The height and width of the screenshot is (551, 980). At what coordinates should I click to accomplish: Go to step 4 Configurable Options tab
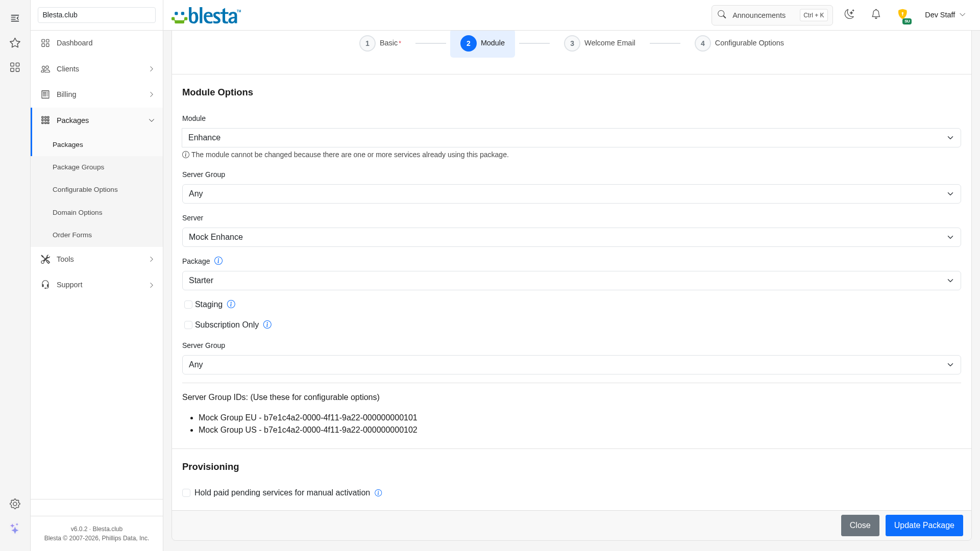click(739, 43)
